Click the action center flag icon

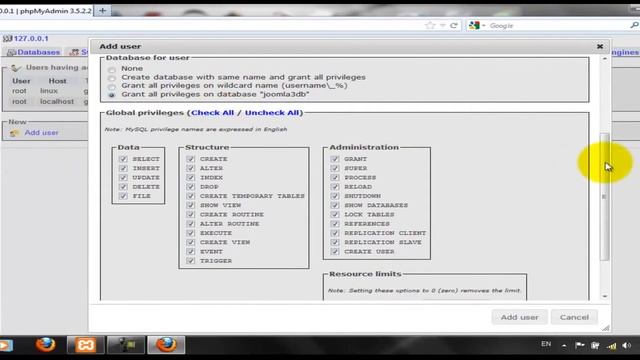coord(579,346)
